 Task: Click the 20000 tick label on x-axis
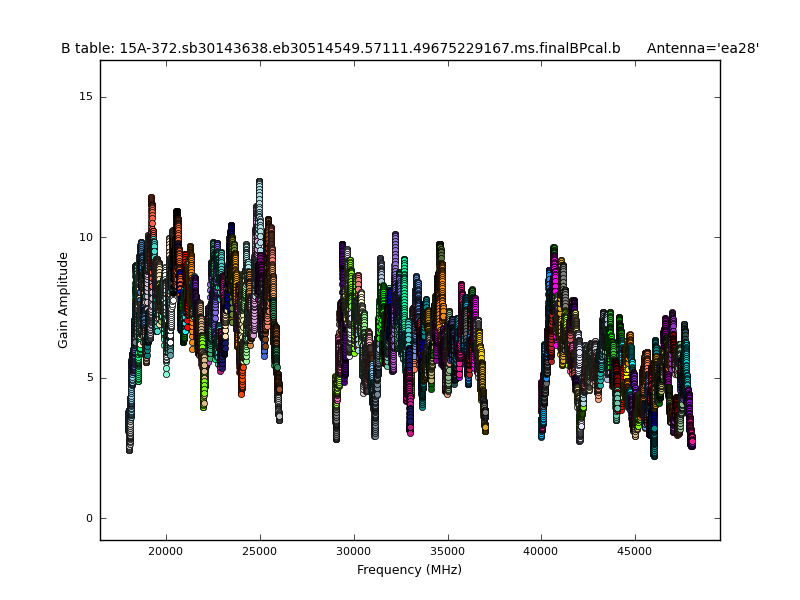coord(166,550)
